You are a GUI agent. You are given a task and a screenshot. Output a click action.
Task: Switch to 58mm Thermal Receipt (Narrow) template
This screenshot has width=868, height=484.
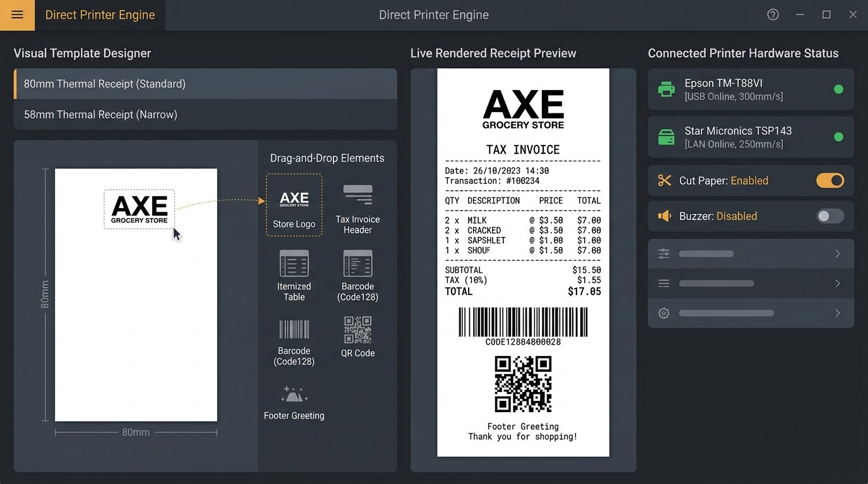(x=206, y=115)
